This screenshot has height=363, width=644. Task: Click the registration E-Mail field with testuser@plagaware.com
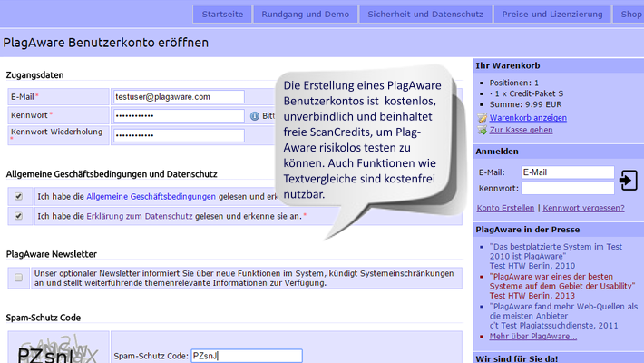pos(179,97)
